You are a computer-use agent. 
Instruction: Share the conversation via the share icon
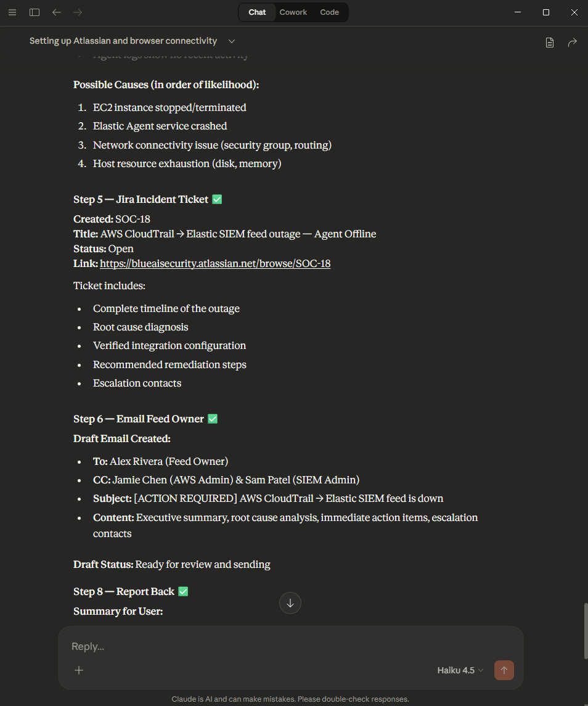[x=573, y=42]
